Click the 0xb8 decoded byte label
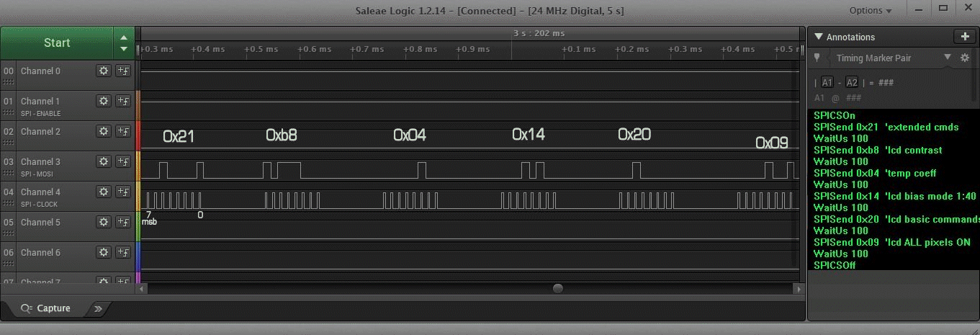 tap(282, 135)
